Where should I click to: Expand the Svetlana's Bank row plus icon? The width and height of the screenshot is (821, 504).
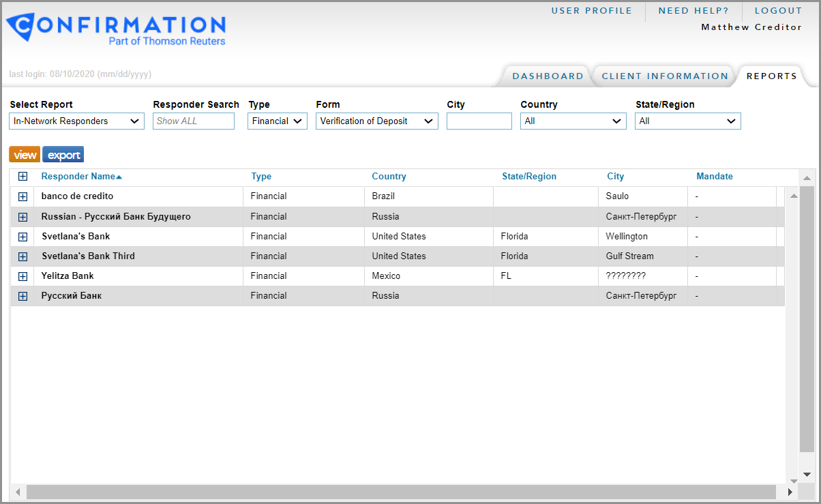point(23,237)
